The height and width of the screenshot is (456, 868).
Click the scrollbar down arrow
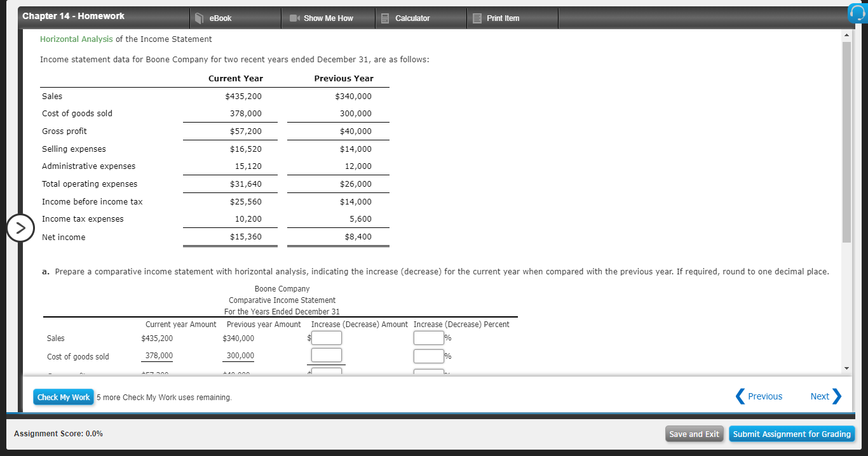(847, 366)
